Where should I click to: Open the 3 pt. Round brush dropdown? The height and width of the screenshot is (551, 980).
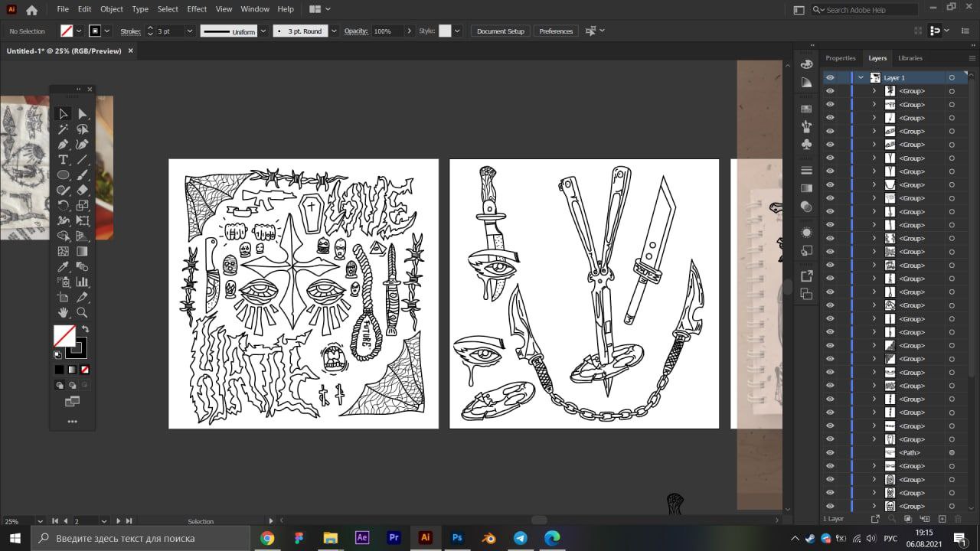click(x=334, y=31)
